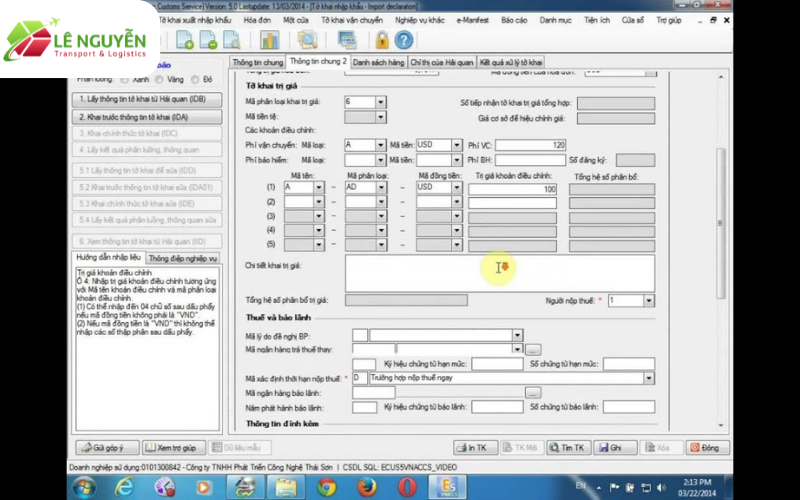This screenshot has width=800, height=500.
Task: Click the Chi tiết khai trị giá text area
Action: coord(500,273)
